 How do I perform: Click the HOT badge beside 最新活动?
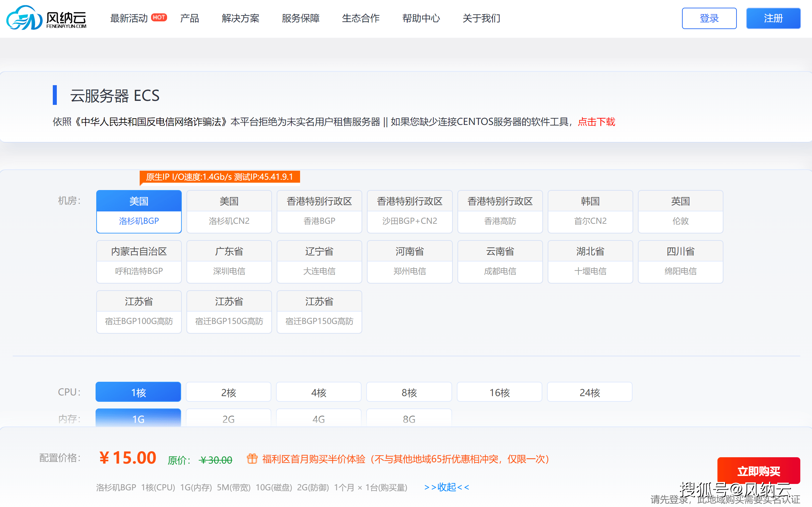tap(159, 17)
